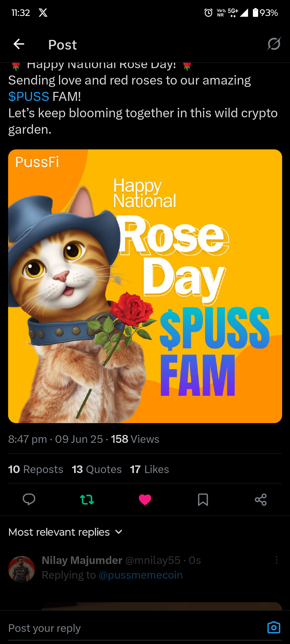View the 10 Reposts list
290x644 pixels.
[x=35, y=469]
